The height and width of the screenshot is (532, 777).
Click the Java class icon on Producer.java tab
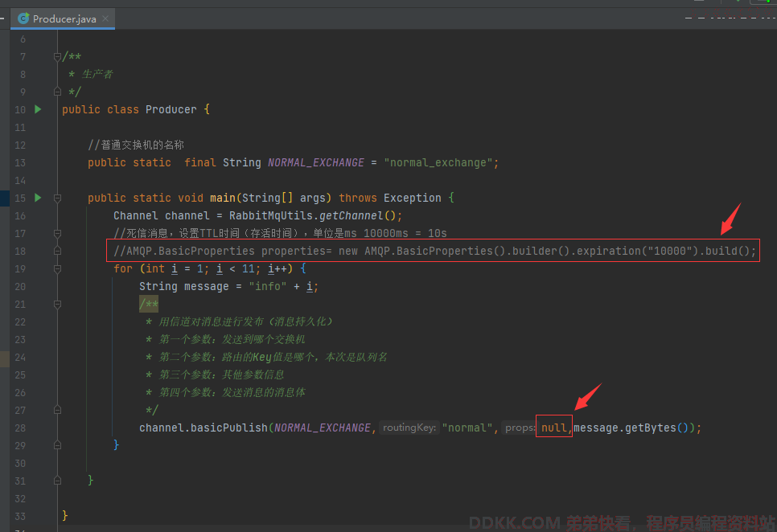[23, 18]
